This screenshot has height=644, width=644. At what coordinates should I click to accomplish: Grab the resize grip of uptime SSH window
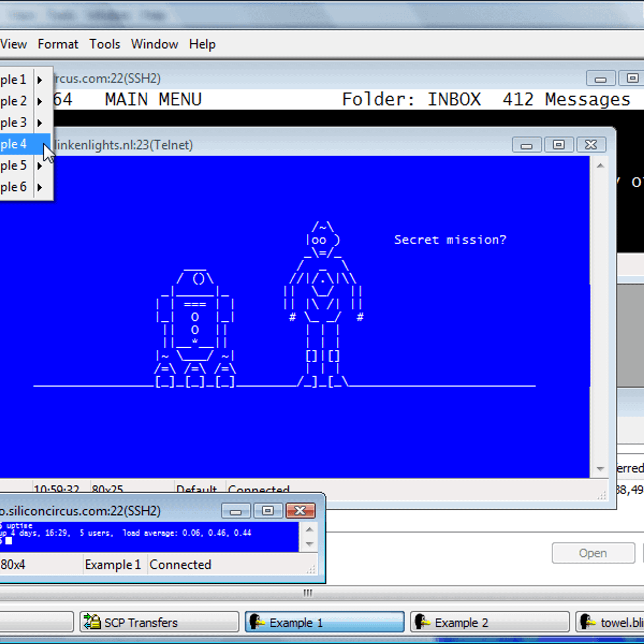pos(311,570)
